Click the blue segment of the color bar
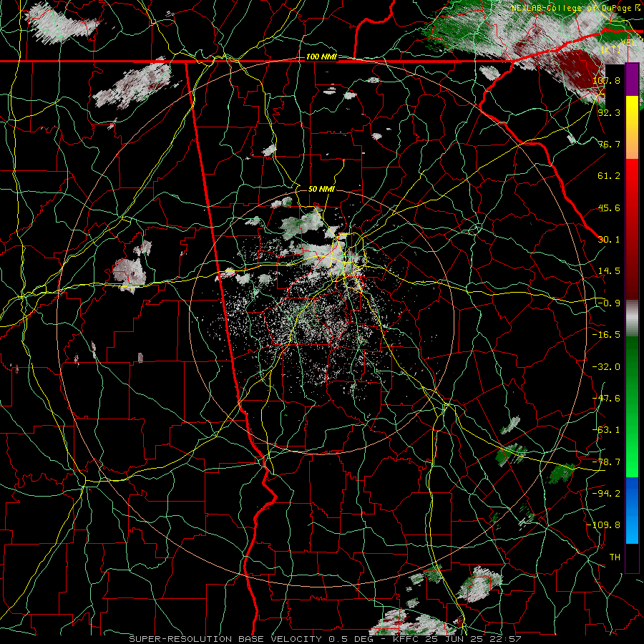Viewport: 644px width, 644px height. point(632,510)
